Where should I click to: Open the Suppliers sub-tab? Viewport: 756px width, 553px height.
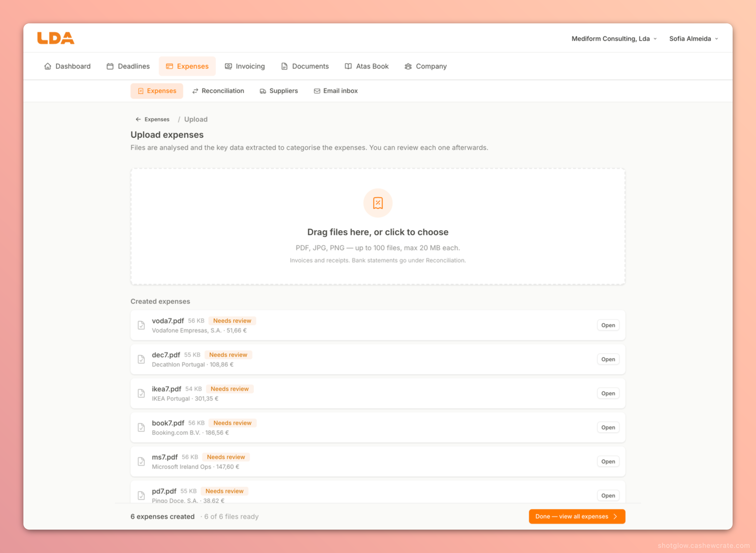point(279,91)
